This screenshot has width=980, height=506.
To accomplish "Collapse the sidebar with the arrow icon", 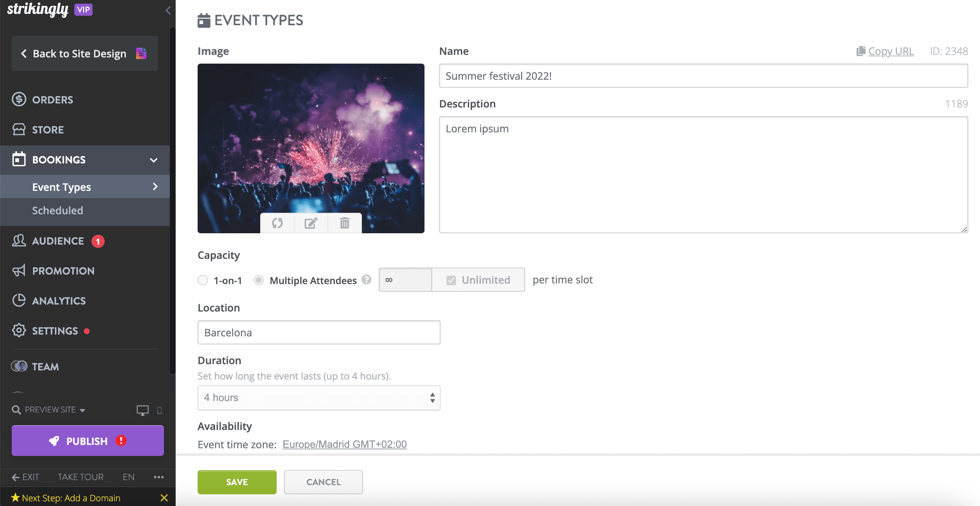I will coord(168,10).
